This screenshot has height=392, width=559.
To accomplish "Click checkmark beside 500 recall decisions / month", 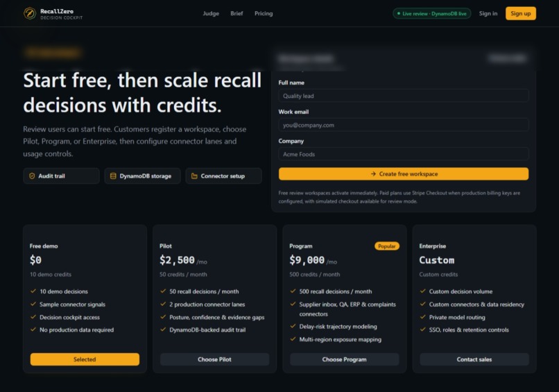I will [x=293, y=291].
